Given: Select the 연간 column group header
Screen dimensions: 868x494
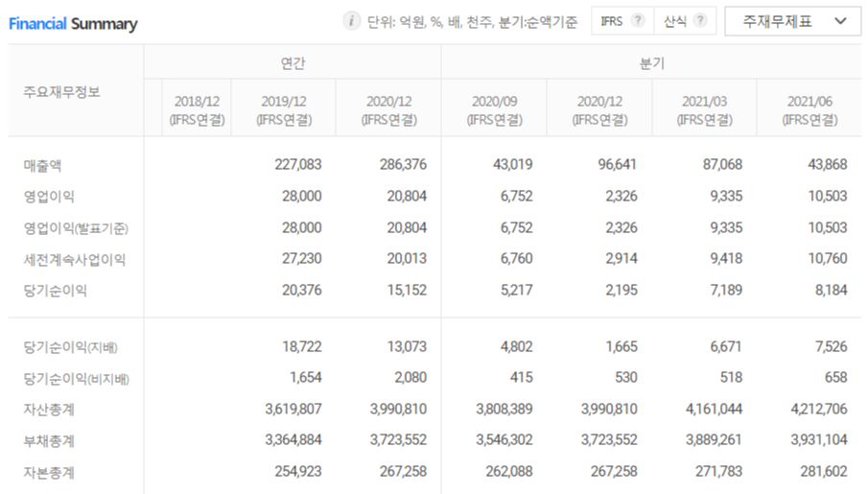Looking at the screenshot, I should 293,62.
